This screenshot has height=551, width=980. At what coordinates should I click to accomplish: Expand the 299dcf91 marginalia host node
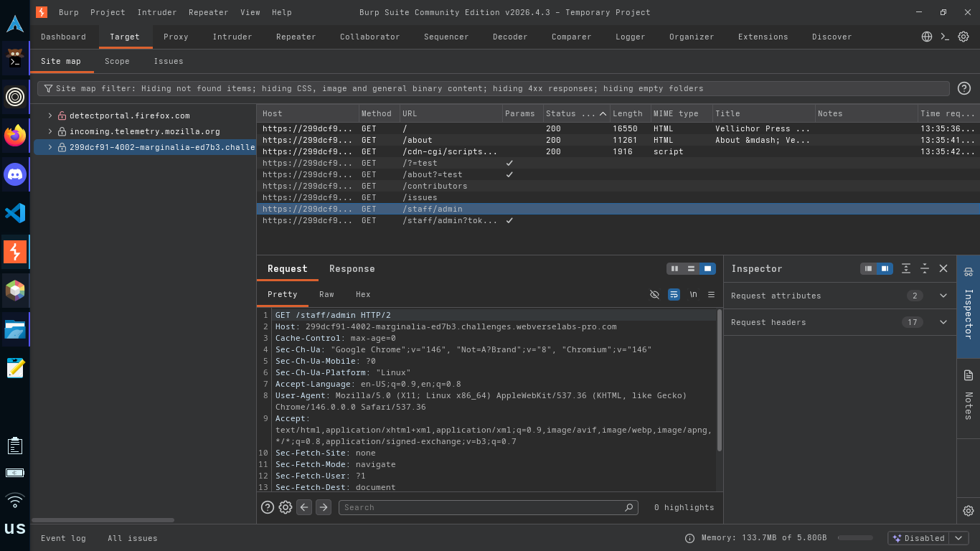tap(50, 147)
